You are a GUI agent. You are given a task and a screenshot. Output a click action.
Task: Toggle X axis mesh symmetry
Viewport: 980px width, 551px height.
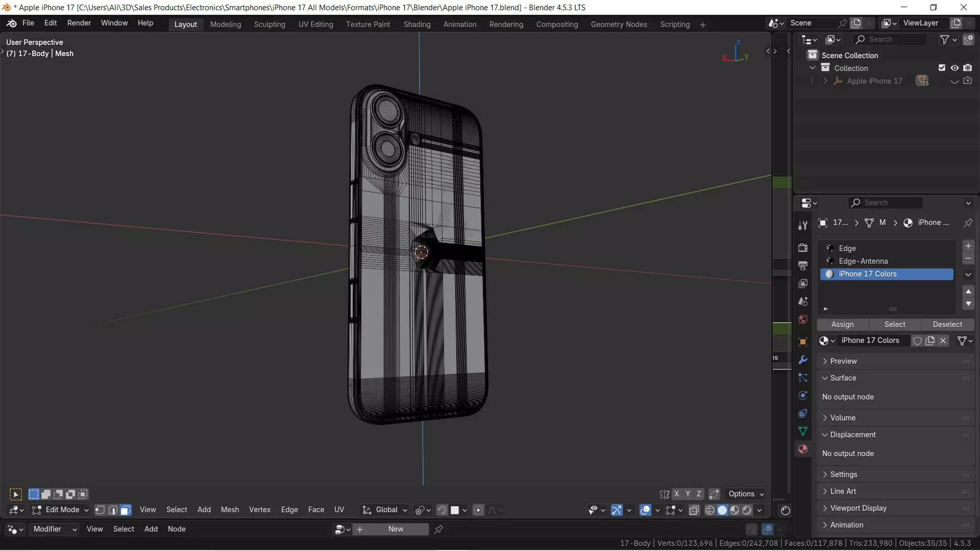[x=676, y=494]
